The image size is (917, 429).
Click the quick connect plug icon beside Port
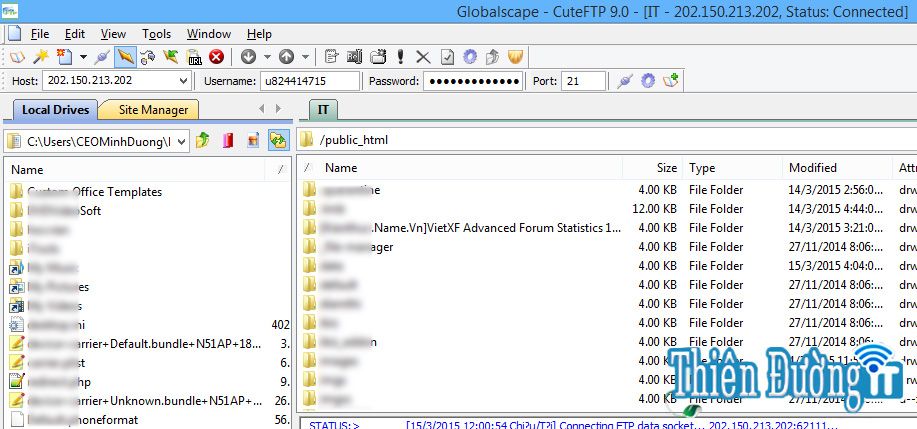pyautogui.click(x=625, y=81)
